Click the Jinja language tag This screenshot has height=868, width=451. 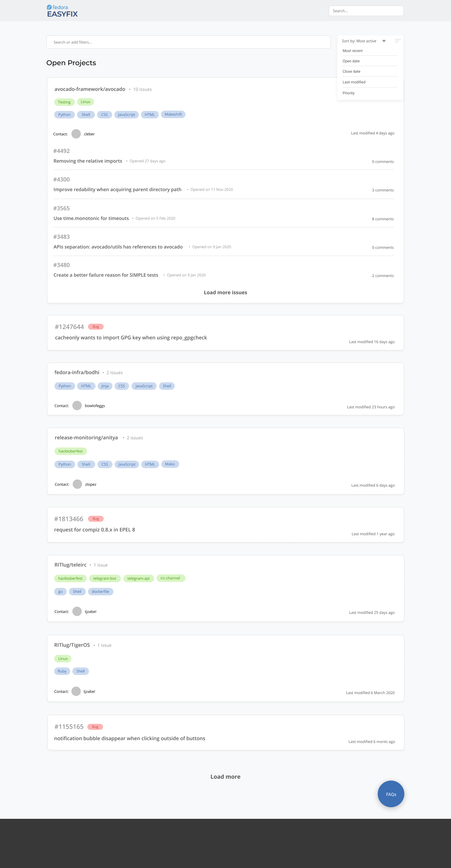click(105, 386)
